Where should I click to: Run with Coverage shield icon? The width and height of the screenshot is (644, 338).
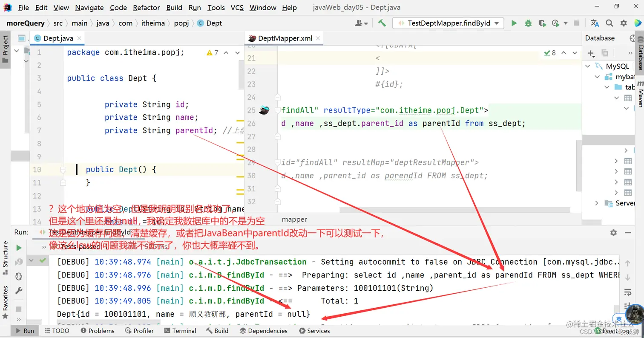(x=542, y=23)
